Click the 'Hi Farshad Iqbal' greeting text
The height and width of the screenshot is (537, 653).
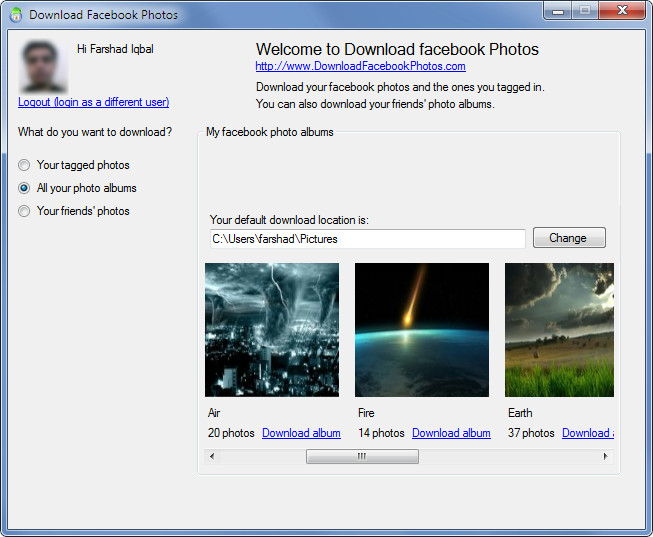115,49
